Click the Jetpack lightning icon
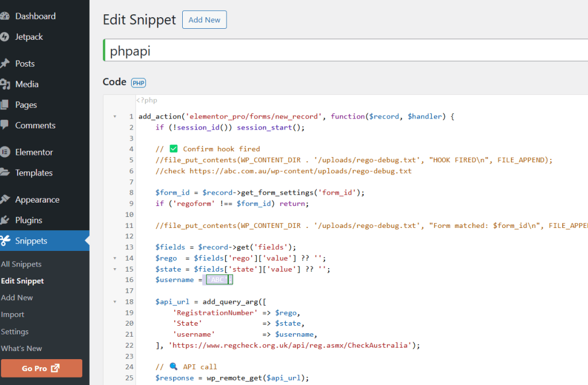Viewport: 588px width, 385px height. [5, 37]
